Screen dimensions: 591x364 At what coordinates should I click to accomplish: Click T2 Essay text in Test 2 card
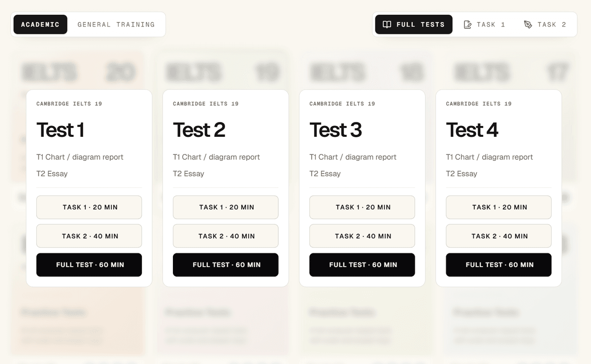coord(189,174)
